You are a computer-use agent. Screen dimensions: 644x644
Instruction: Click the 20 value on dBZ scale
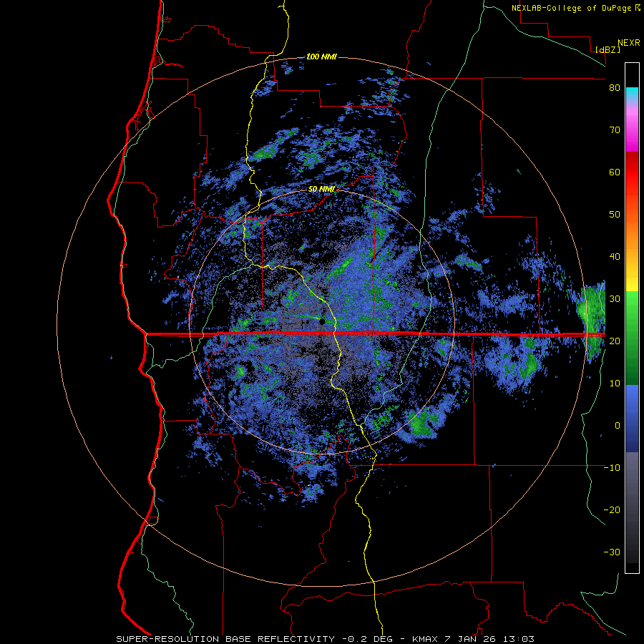615,341
